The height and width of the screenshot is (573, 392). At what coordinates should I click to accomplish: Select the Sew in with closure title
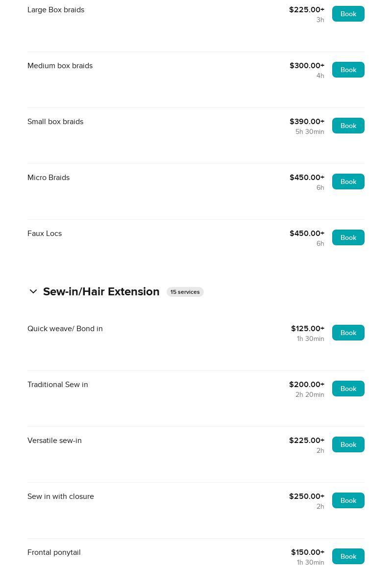click(61, 496)
